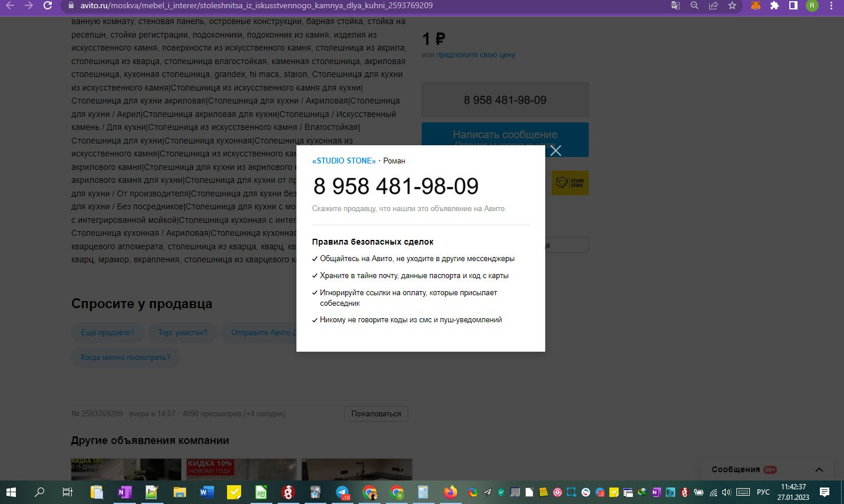Image resolution: width=844 pixels, height=504 pixels.
Task: Open the MetaMask fox extension
Action: [756, 5]
